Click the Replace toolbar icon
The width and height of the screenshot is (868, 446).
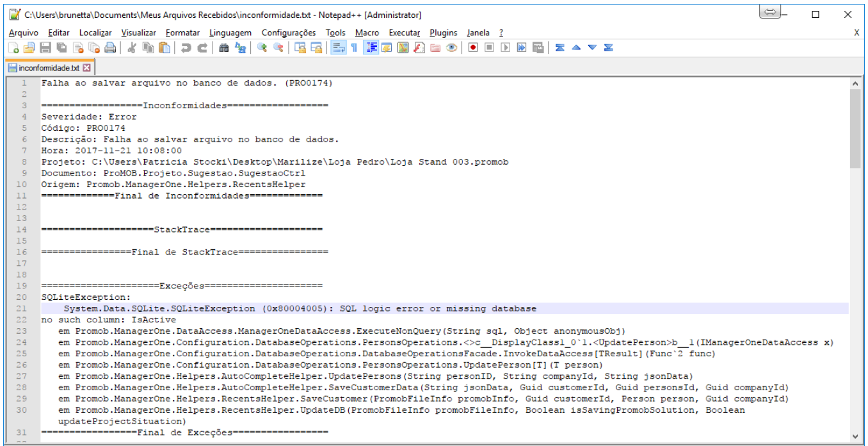click(x=240, y=47)
